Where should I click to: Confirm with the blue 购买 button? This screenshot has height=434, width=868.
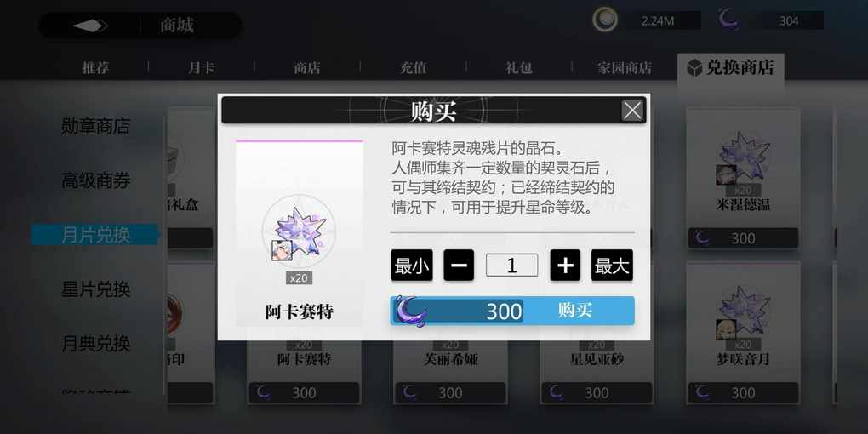(x=512, y=311)
